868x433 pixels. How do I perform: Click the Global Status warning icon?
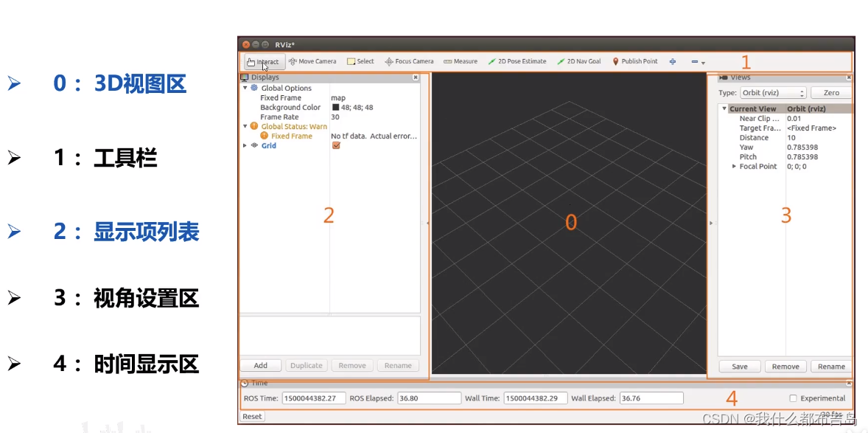tap(254, 126)
